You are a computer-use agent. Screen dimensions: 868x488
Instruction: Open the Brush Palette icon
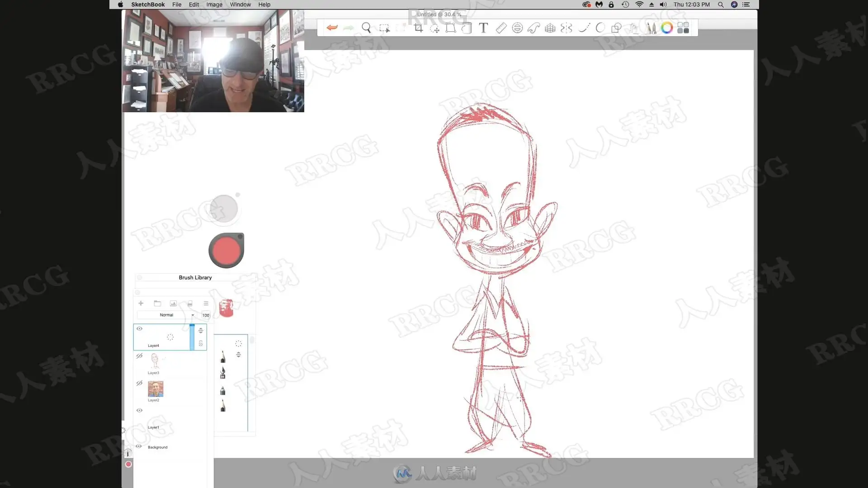click(651, 28)
